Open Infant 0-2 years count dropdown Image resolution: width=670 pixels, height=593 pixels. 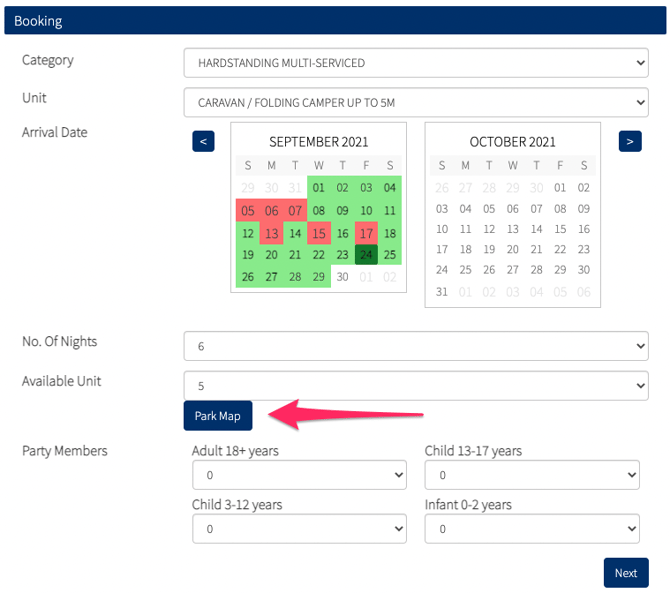(x=532, y=528)
